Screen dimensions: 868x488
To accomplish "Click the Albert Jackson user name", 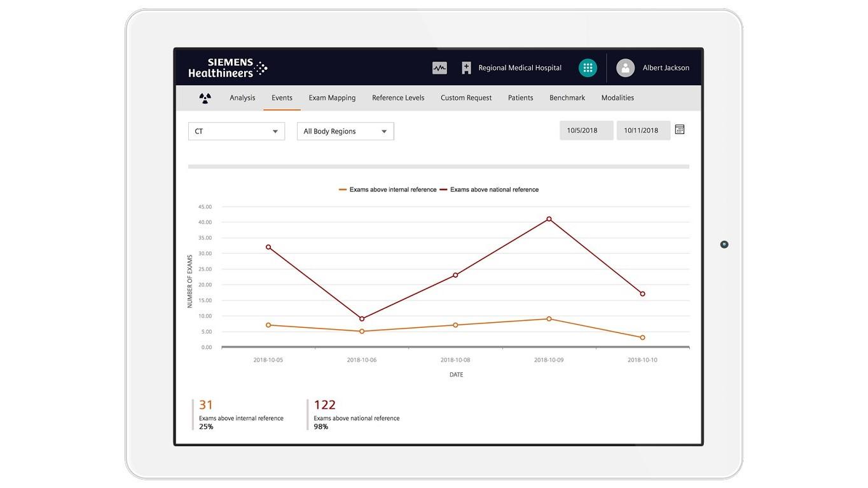I will 666,68.
